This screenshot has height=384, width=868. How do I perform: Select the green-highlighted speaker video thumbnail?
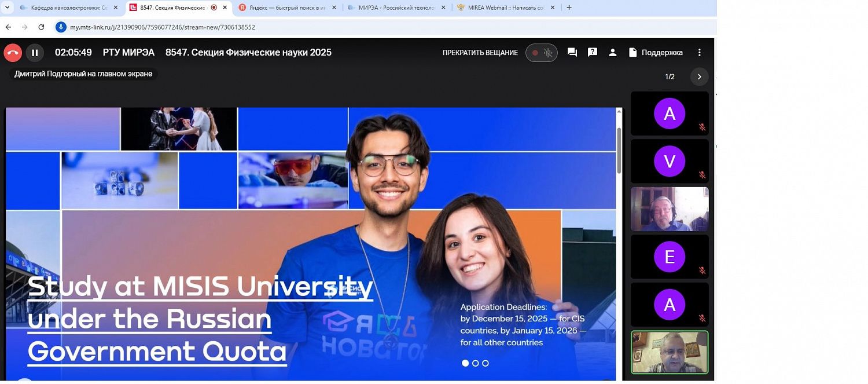pyautogui.click(x=670, y=352)
